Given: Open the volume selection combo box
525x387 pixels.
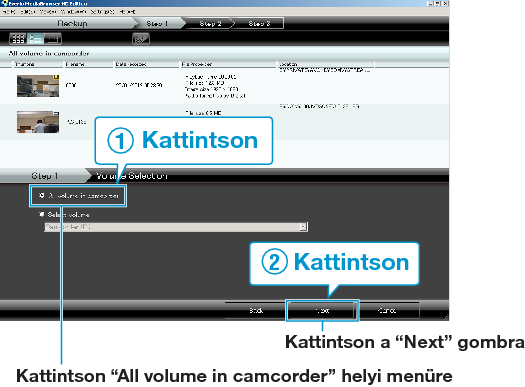Looking at the screenshot, I should [x=176, y=227].
